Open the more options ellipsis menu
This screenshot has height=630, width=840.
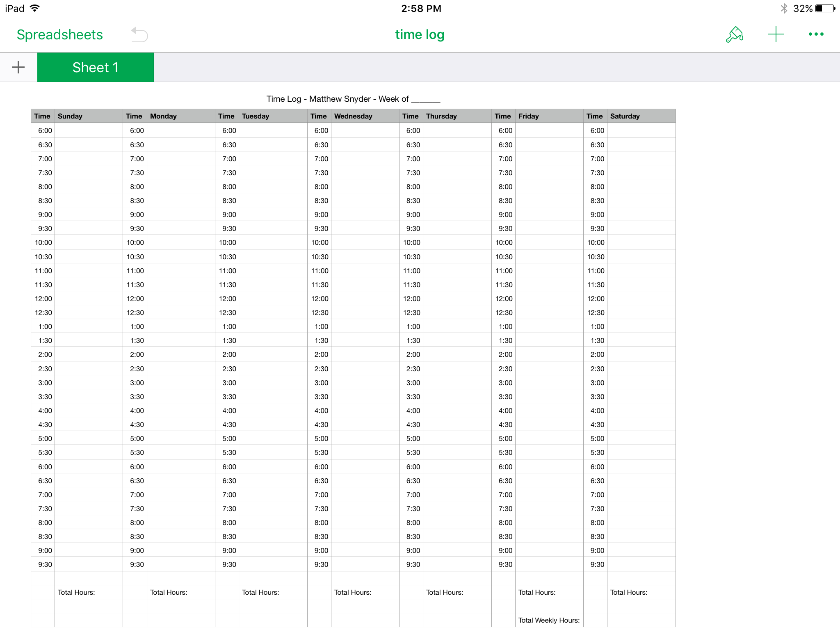click(816, 34)
